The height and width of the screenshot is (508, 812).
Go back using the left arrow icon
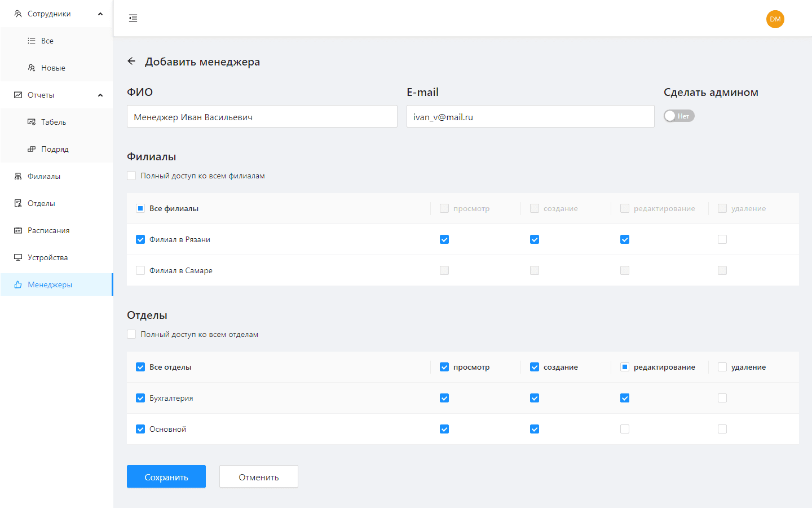pyautogui.click(x=131, y=61)
